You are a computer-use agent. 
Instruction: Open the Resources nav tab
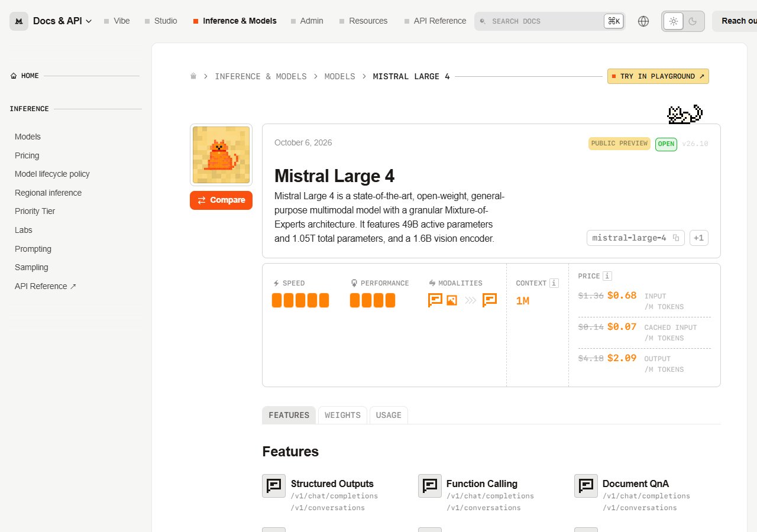pyautogui.click(x=364, y=21)
